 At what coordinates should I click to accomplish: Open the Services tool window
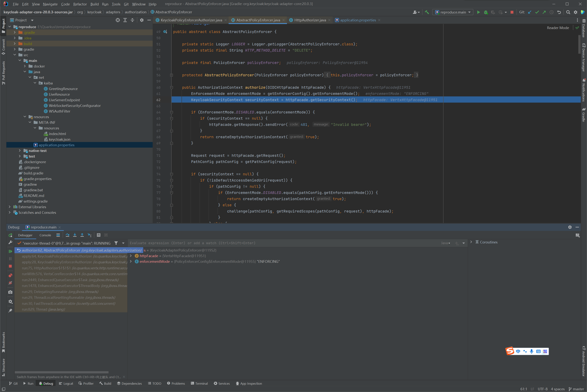coord(222,384)
